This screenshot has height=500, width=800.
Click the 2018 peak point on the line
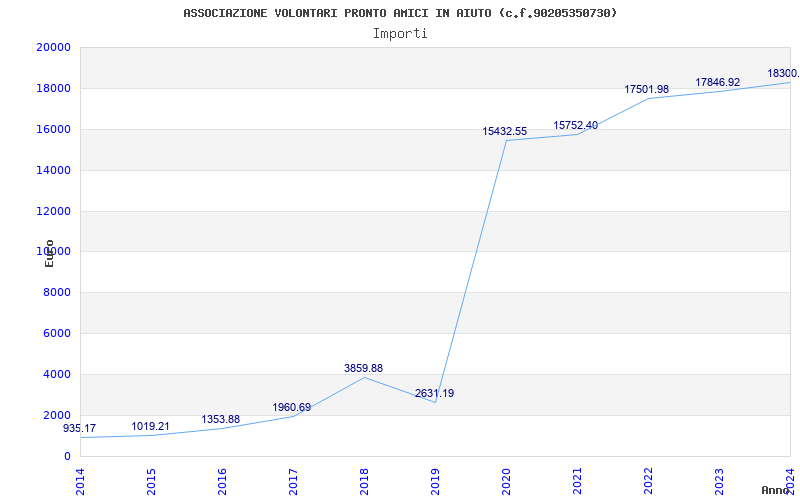click(x=364, y=377)
